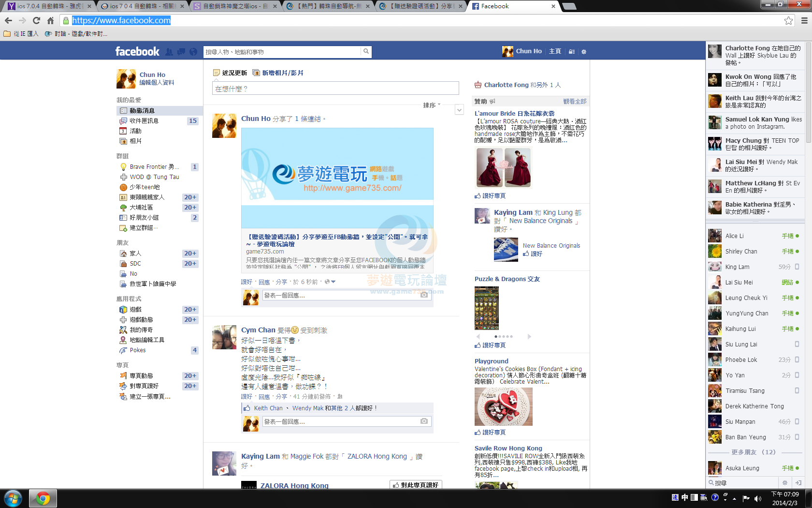This screenshot has width=812, height=508.
Task: Click the magnifier icon in the search bar
Action: pos(366,51)
